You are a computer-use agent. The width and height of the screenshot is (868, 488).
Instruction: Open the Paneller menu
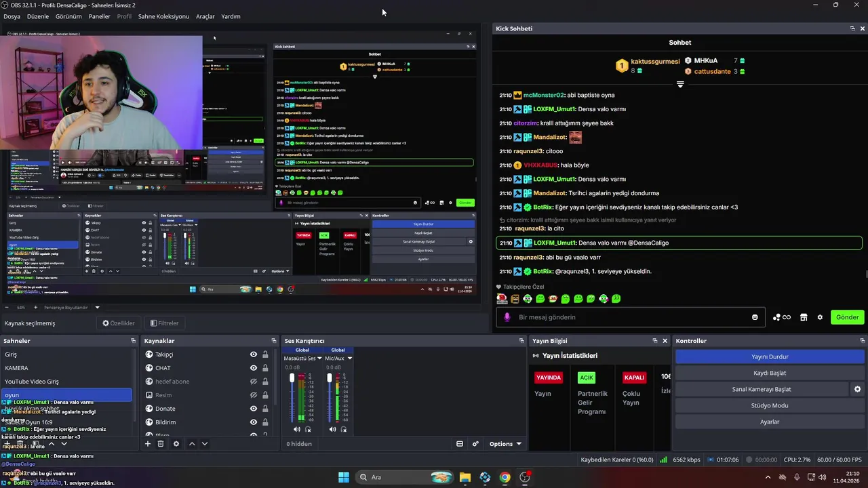(x=100, y=16)
